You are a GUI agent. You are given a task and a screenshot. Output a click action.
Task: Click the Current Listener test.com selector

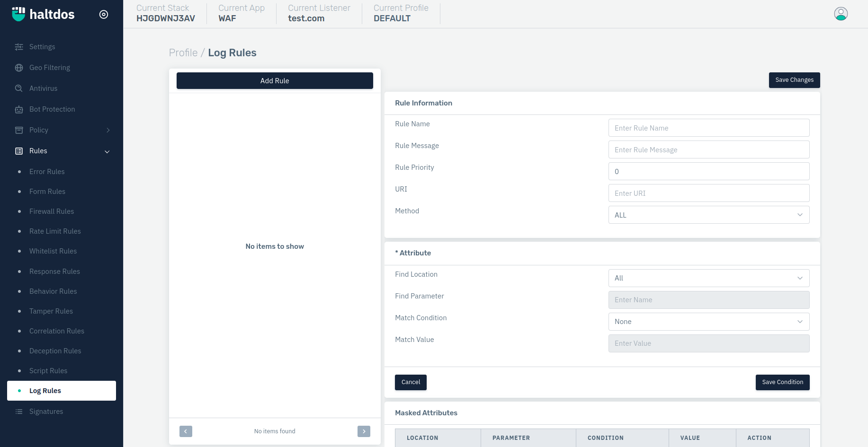click(319, 13)
